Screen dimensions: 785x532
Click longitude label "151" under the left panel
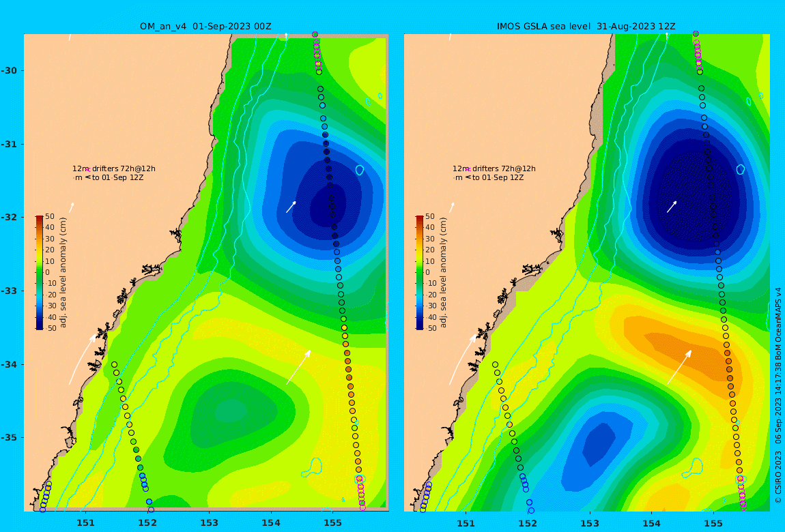point(85,523)
